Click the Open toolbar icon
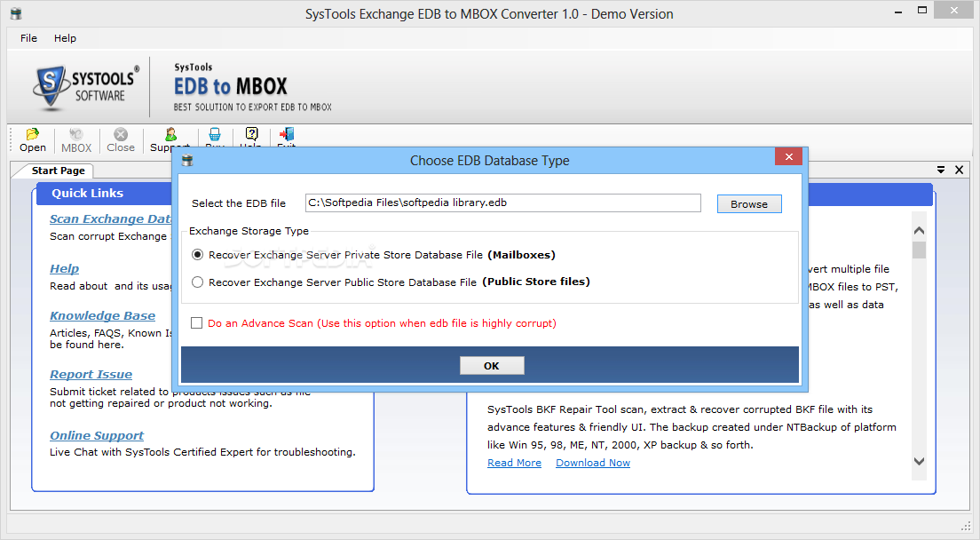Screen dimensions: 980x540 (33, 140)
